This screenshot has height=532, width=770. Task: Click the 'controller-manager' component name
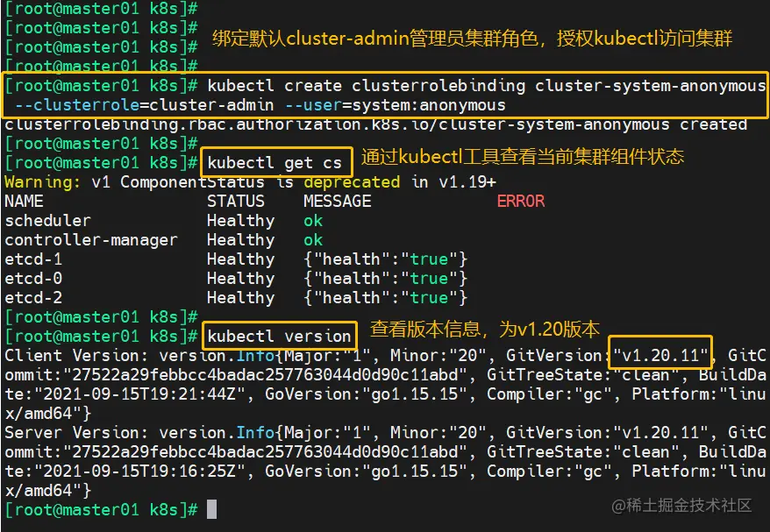(90, 239)
